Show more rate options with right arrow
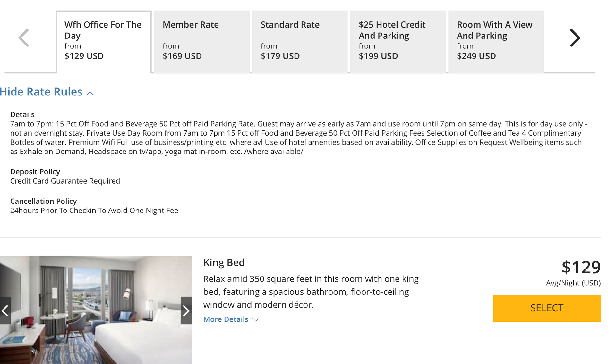 [575, 38]
